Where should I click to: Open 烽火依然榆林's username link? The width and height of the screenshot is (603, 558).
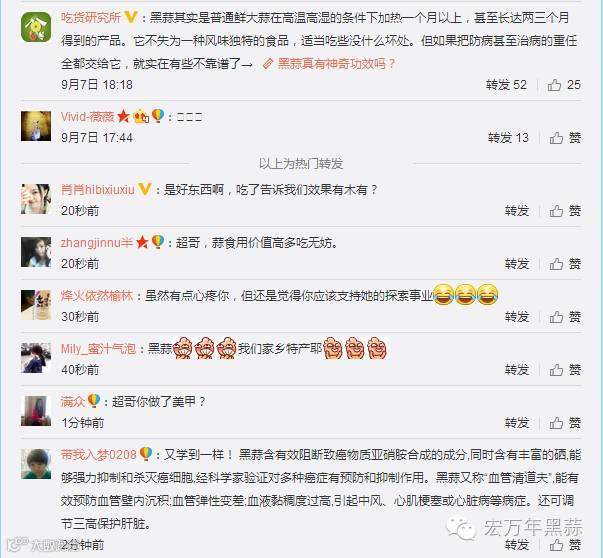point(97,296)
